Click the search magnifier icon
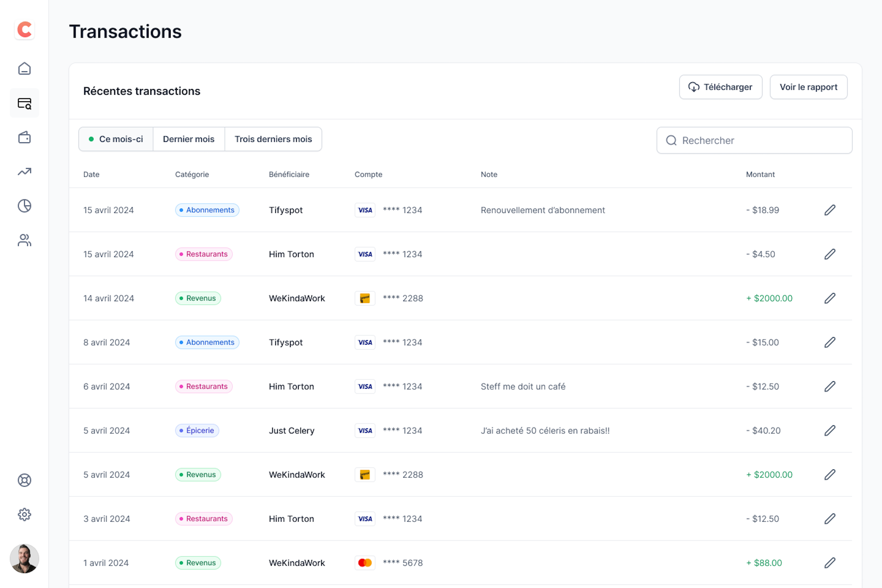This screenshot has width=882, height=588. [x=671, y=141]
